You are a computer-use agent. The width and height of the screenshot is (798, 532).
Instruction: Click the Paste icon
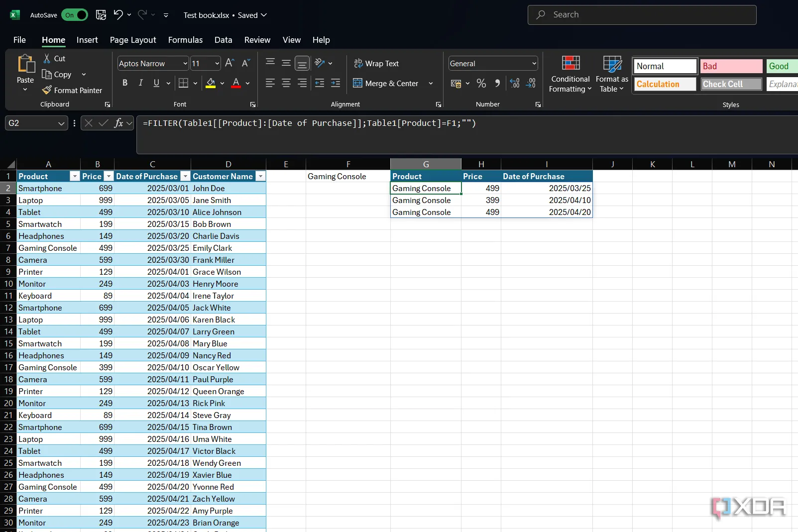pyautogui.click(x=25, y=65)
